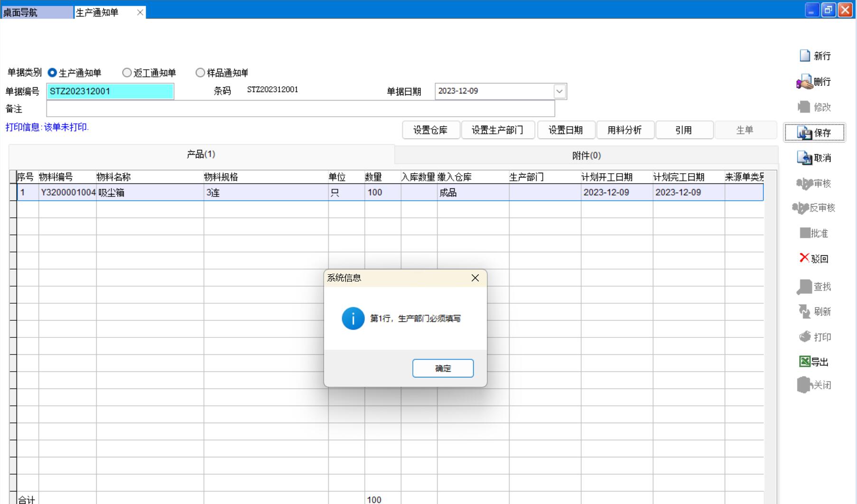The height and width of the screenshot is (504, 857).
Task: Click the 导出 Excel export icon
Action: [x=805, y=362]
